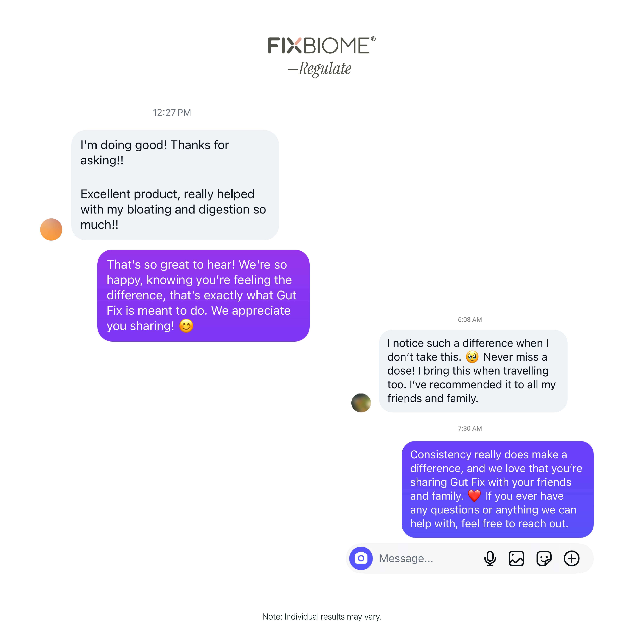Select the 'That's so great to hear' reply
Screen dimensions: 644x644
tap(203, 295)
